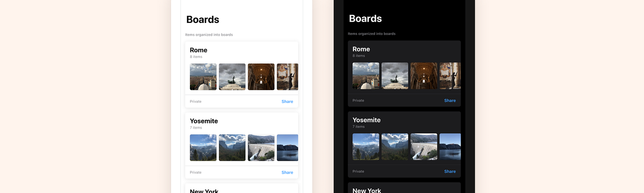Screen dimensions: 644x193
Task: Share the Yosemite board in light mode screen
Action: coord(287,172)
